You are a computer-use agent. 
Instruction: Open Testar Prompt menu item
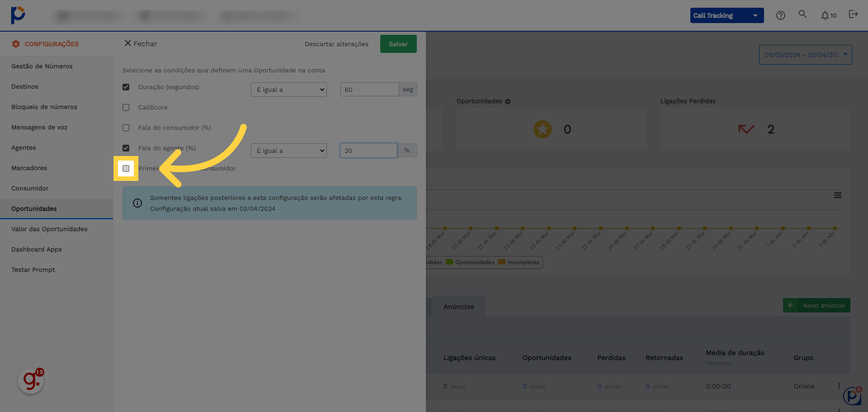57,270
